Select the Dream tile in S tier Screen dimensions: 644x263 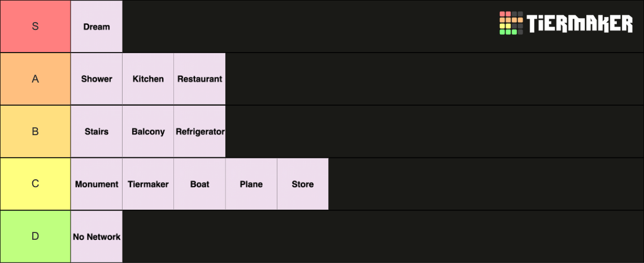[97, 26]
